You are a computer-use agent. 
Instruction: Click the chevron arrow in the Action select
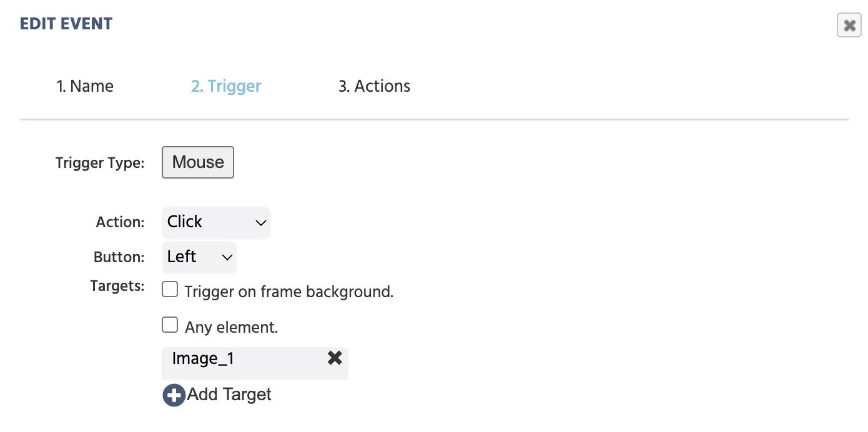260,223
